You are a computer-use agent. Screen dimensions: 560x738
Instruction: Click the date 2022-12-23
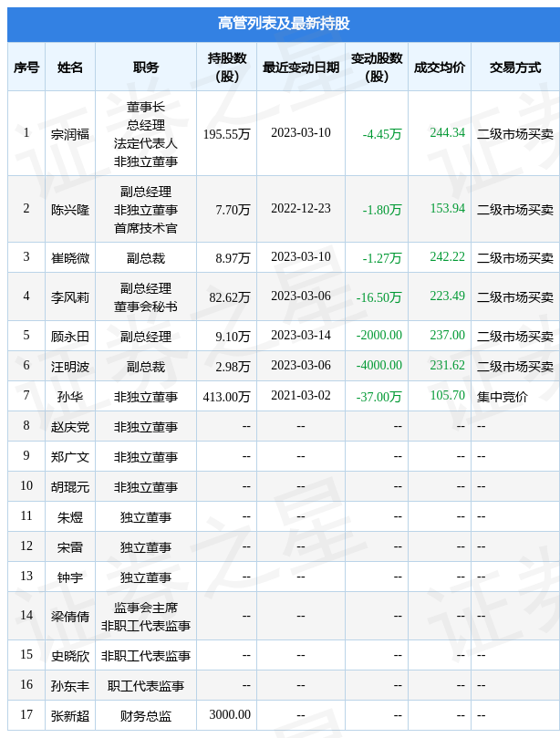(x=301, y=209)
